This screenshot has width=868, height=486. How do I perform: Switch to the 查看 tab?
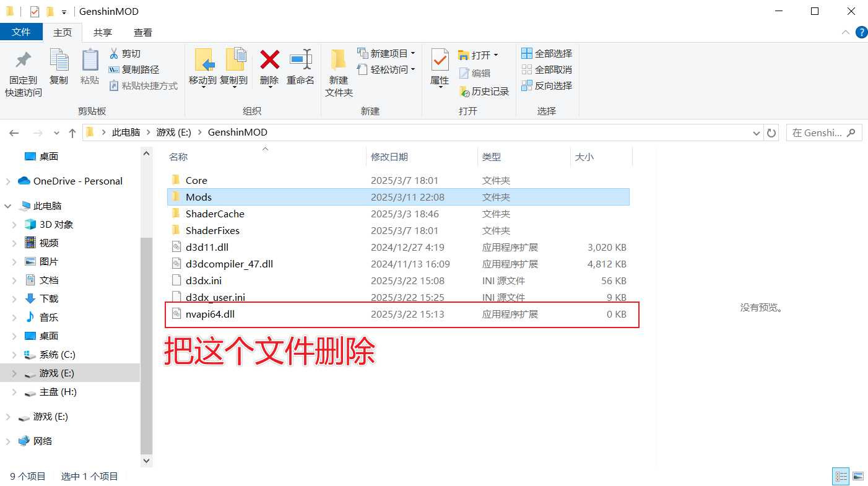point(142,32)
